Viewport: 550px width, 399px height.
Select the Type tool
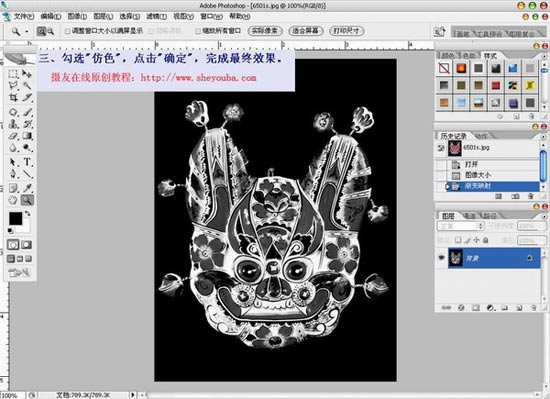(28, 162)
